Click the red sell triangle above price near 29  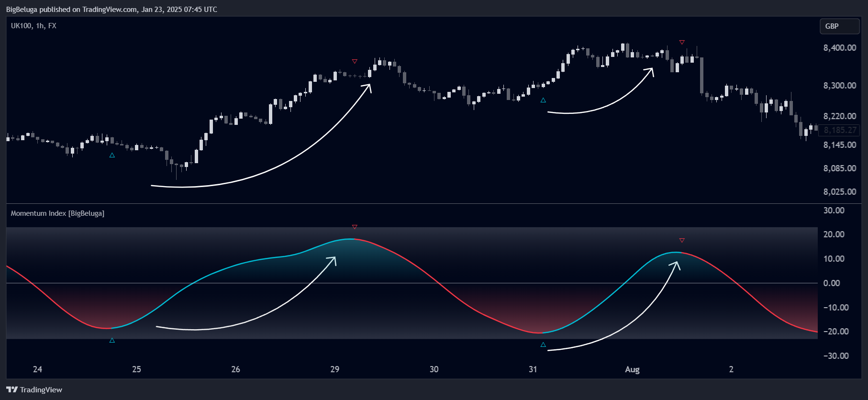355,61
